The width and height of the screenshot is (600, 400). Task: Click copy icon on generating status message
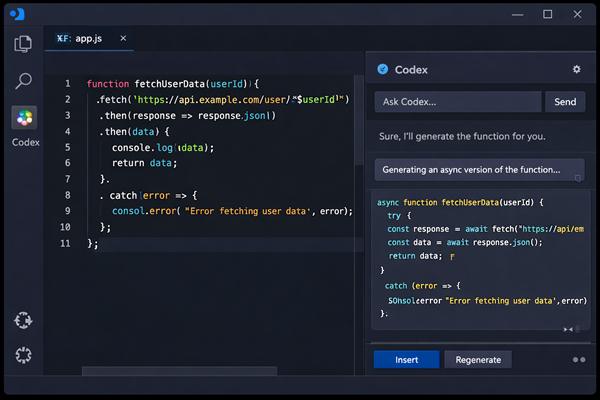pyautogui.click(x=578, y=178)
